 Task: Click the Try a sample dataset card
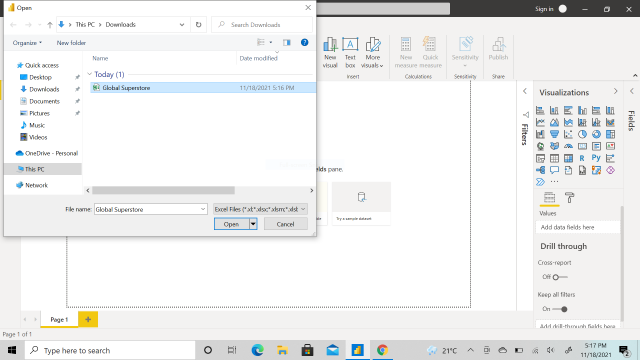click(x=361, y=203)
